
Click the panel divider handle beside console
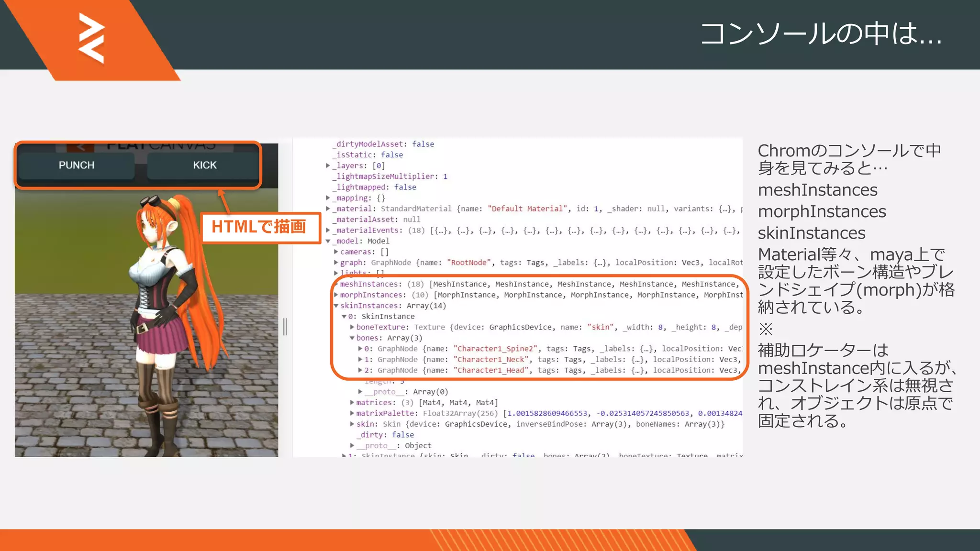click(x=285, y=327)
